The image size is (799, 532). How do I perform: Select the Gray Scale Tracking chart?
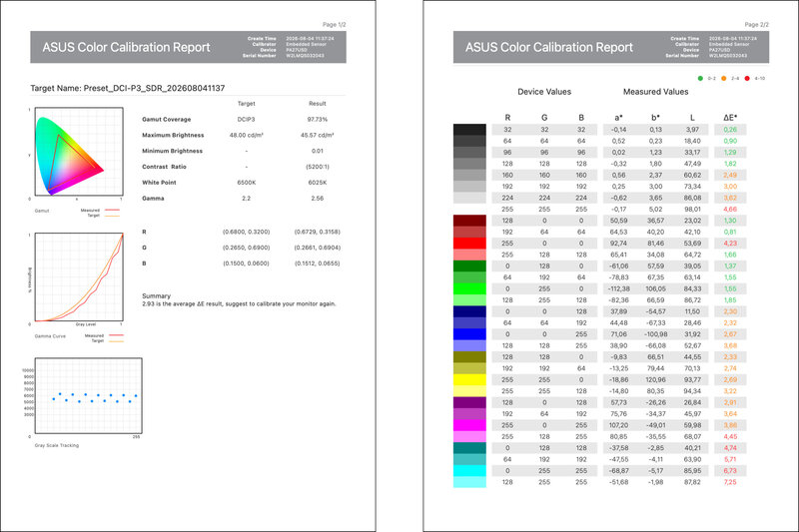[88, 395]
